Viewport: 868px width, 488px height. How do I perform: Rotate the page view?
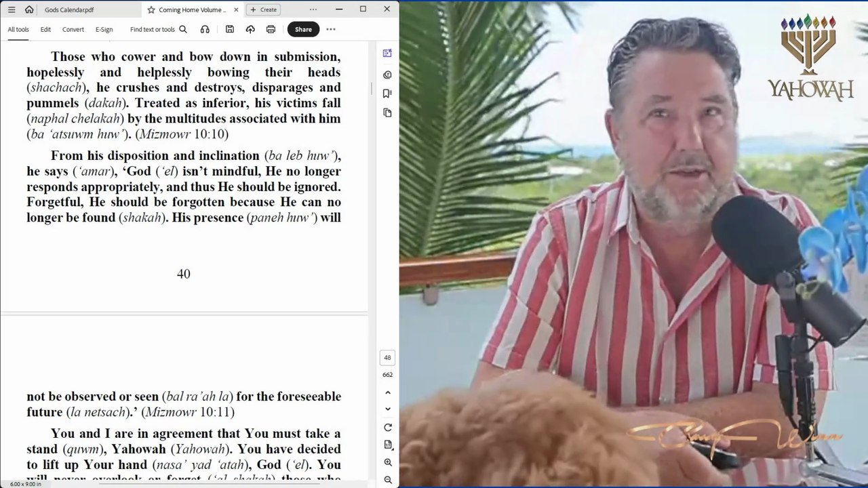(x=388, y=428)
